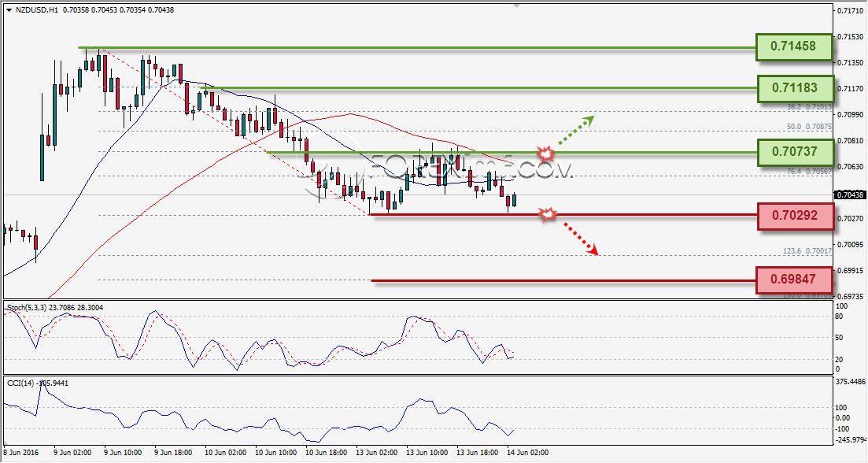
Task: Select the 76.4 Fibonacci level label
Action: click(809, 172)
